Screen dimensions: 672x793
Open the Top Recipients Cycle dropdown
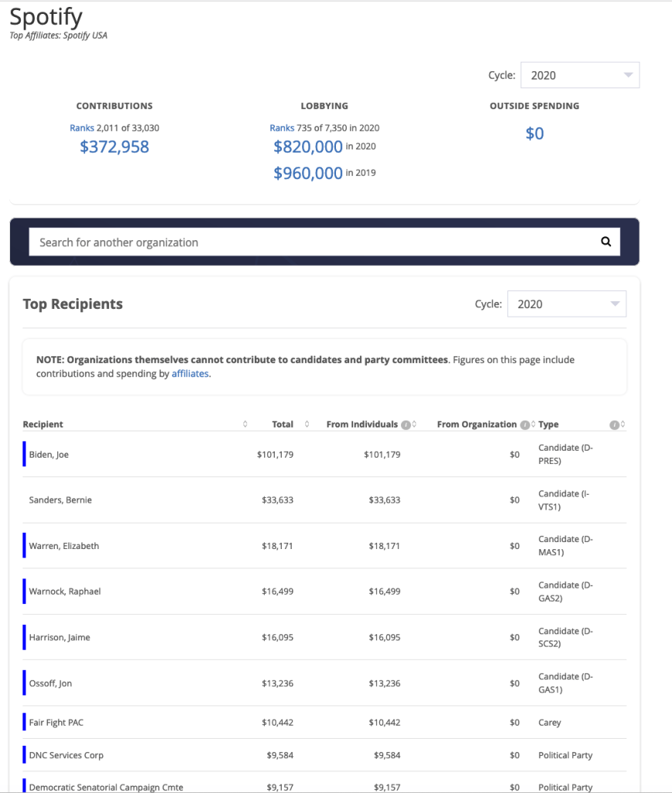coord(566,304)
